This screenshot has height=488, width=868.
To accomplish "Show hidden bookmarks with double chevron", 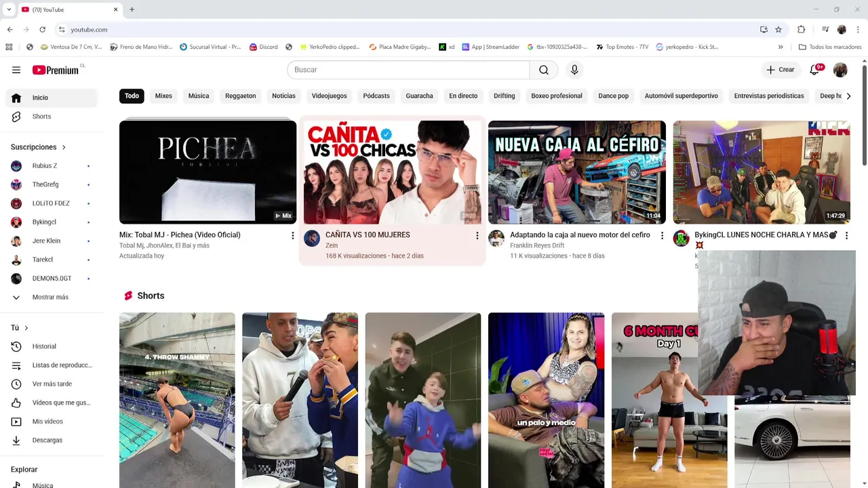I will pyautogui.click(x=781, y=47).
